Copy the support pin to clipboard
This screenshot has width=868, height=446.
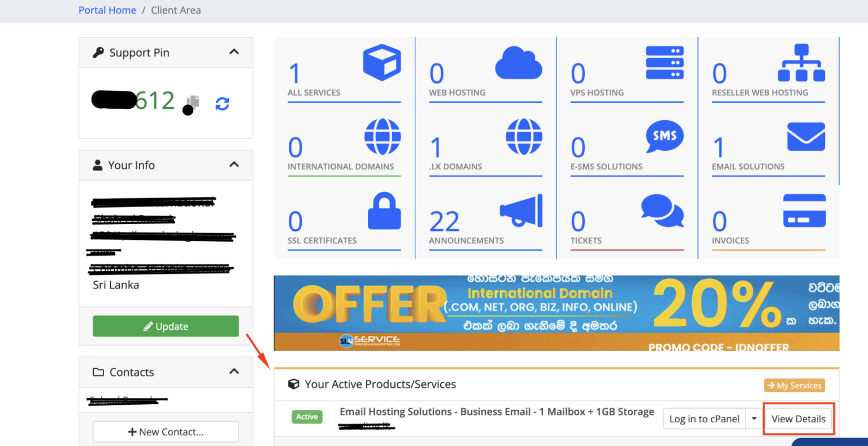pyautogui.click(x=194, y=102)
